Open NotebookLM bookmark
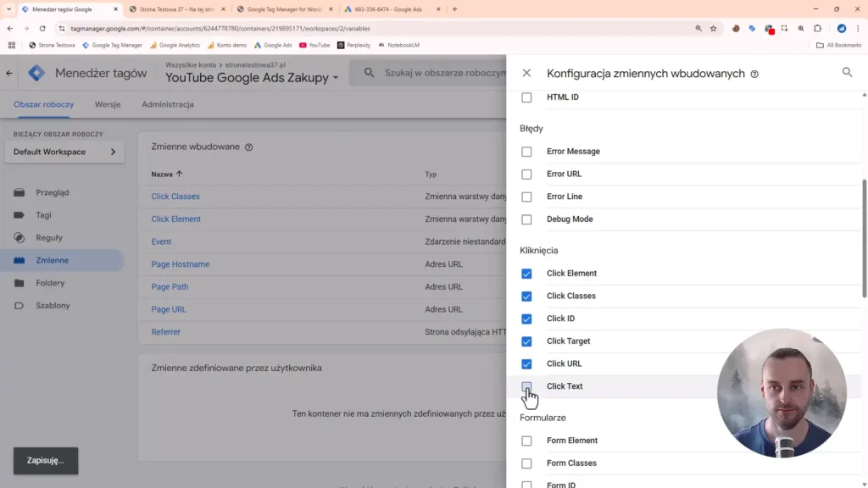The image size is (868, 488). [398, 46]
